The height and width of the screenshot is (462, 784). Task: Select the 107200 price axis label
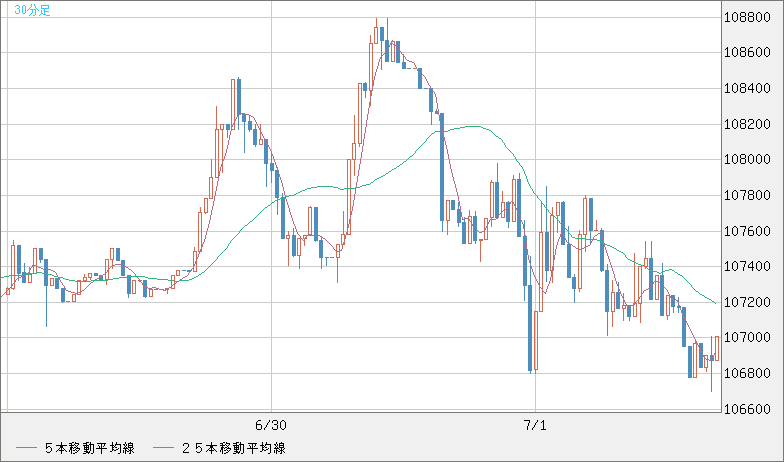click(747, 302)
